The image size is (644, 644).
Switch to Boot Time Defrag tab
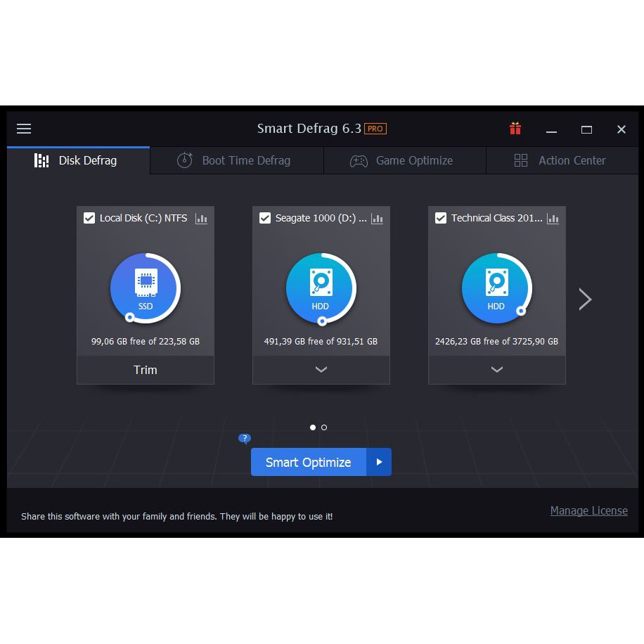[237, 160]
